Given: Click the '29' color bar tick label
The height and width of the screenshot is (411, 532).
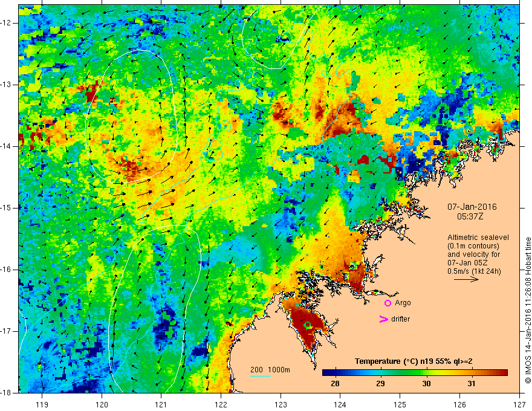Looking at the screenshot, I should (380, 384).
